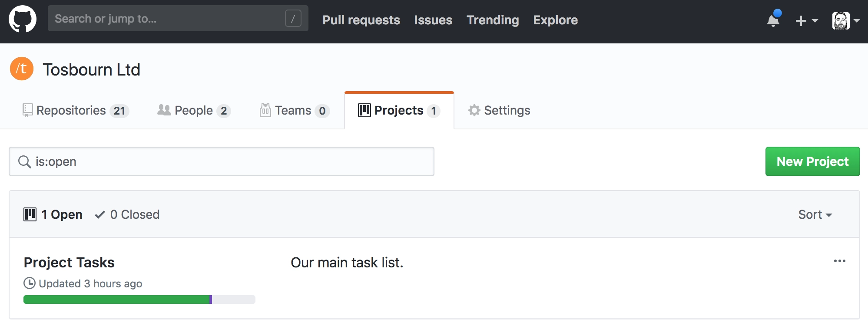Focus the Search or jump to field
This screenshot has width=868, height=329.
click(178, 18)
